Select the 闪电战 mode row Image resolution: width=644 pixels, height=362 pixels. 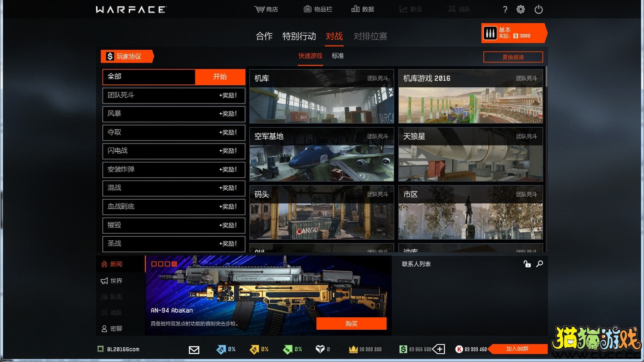174,151
